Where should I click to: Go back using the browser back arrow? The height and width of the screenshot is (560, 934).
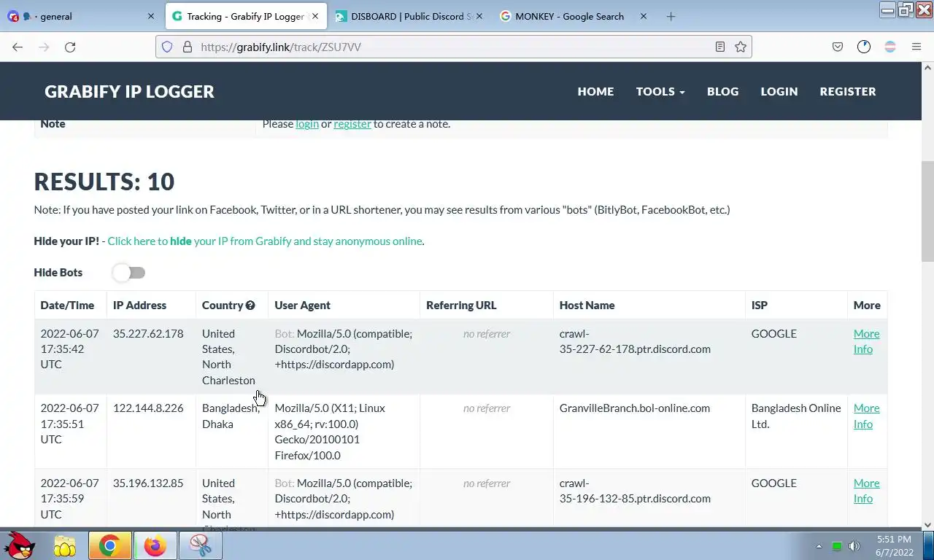click(x=18, y=47)
